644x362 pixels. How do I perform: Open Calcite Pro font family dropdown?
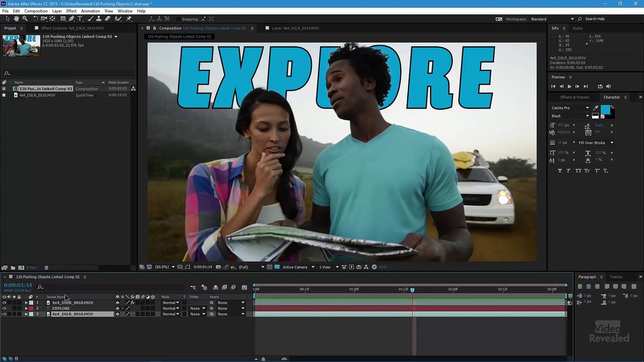(570, 108)
